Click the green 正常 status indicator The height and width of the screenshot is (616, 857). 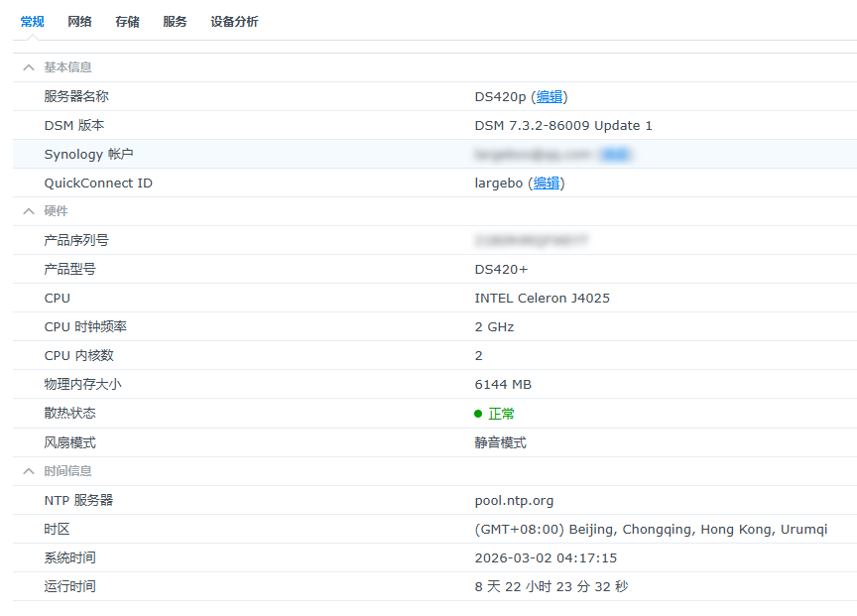click(x=495, y=414)
